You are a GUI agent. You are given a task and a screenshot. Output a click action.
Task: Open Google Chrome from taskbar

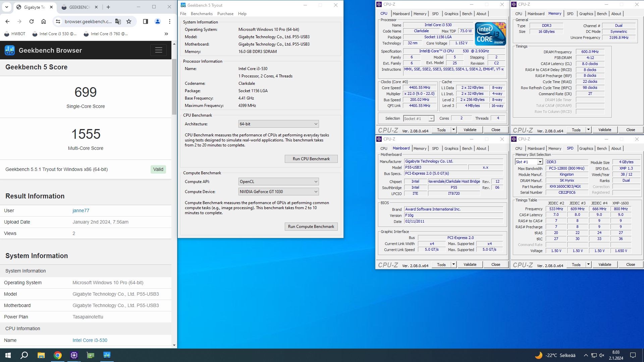pyautogui.click(x=58, y=355)
